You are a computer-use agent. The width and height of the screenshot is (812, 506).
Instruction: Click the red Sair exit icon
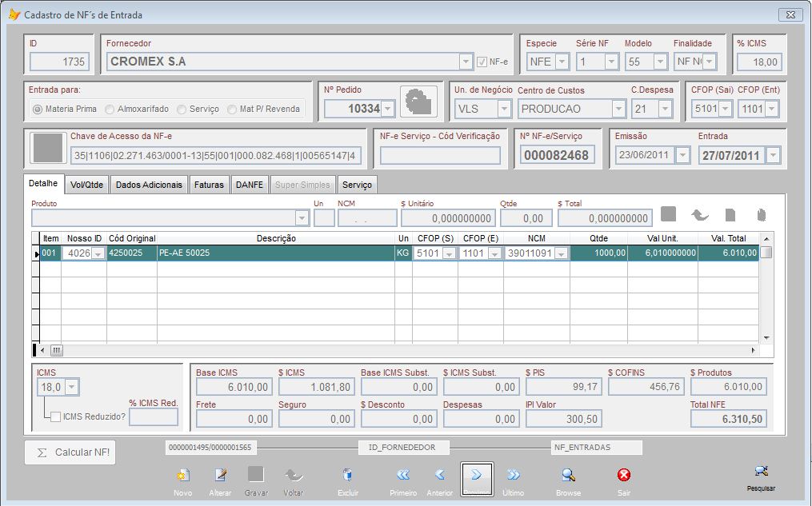[x=624, y=475]
